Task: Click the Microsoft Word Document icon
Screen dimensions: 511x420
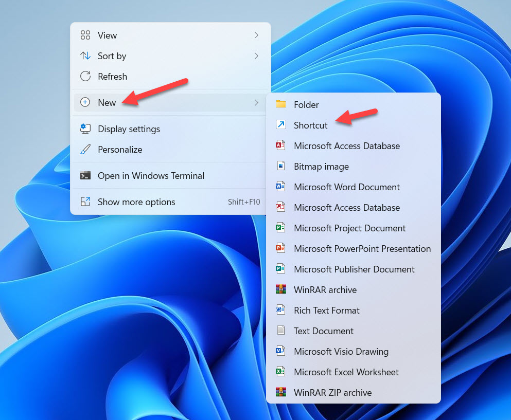Action: pyautogui.click(x=281, y=187)
